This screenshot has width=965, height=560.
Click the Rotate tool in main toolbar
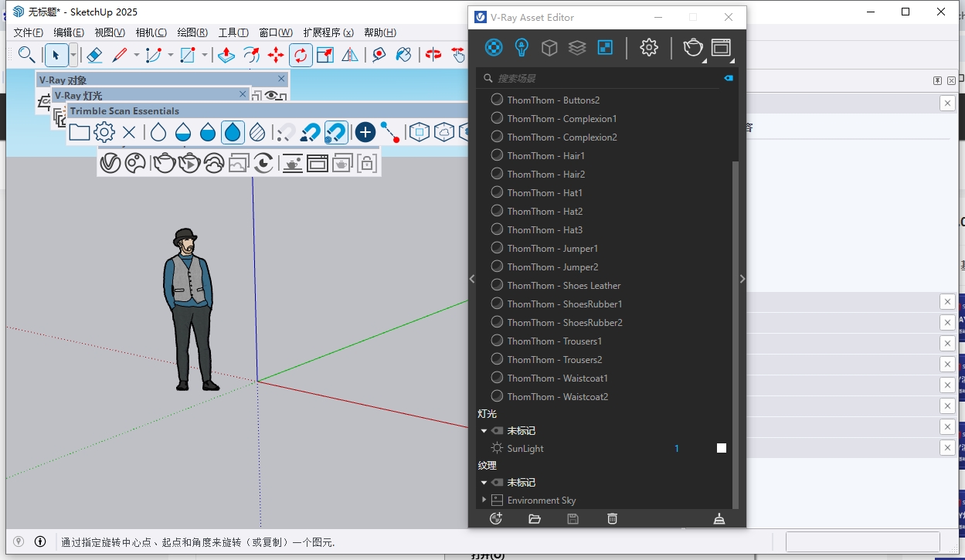301,55
